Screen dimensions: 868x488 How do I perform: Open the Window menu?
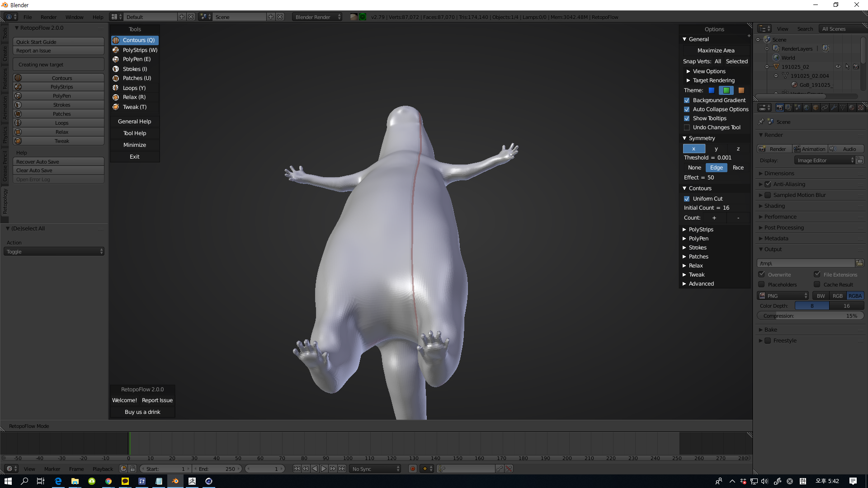[x=74, y=17]
